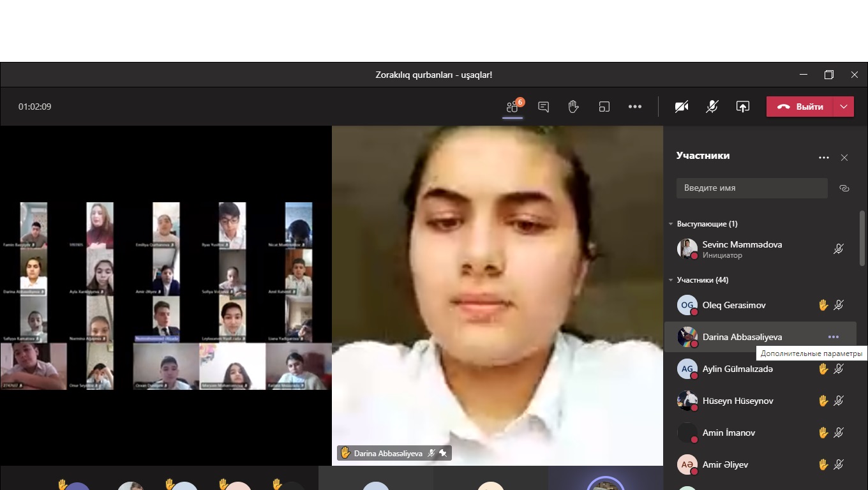
Task: Click Oleq Gerasimov's raised hand icon
Action: click(x=823, y=305)
